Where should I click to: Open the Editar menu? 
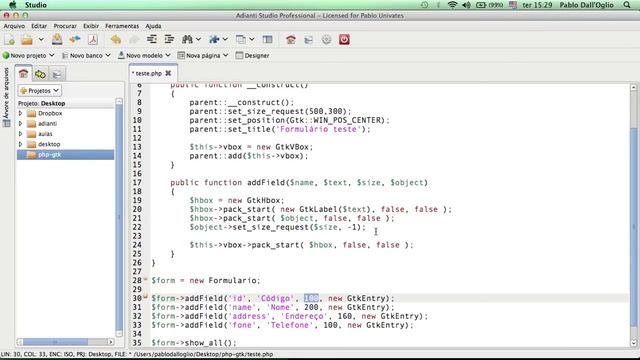39,26
